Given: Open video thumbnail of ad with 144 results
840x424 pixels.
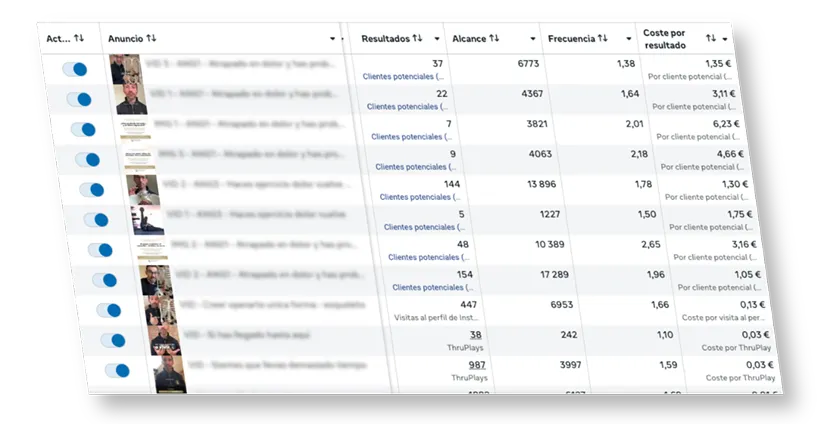Looking at the screenshot, I should pos(143,189).
